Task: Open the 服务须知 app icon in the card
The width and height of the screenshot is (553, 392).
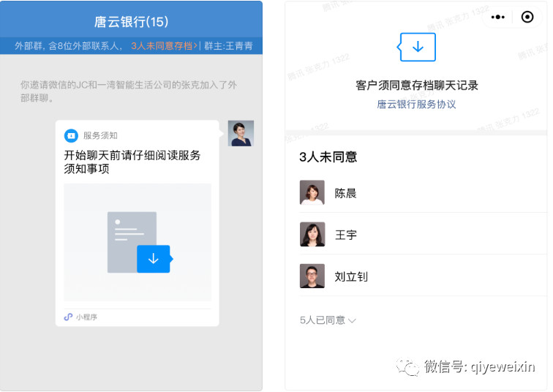Action: pos(71,136)
